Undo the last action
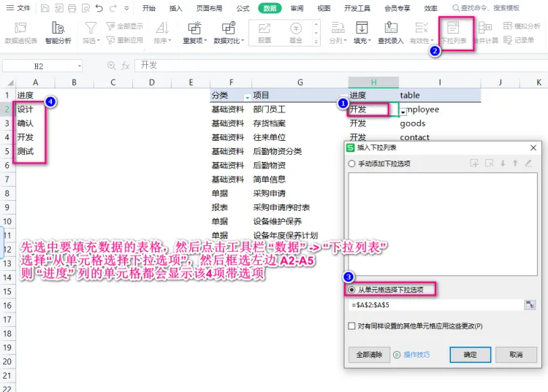 (99, 8)
